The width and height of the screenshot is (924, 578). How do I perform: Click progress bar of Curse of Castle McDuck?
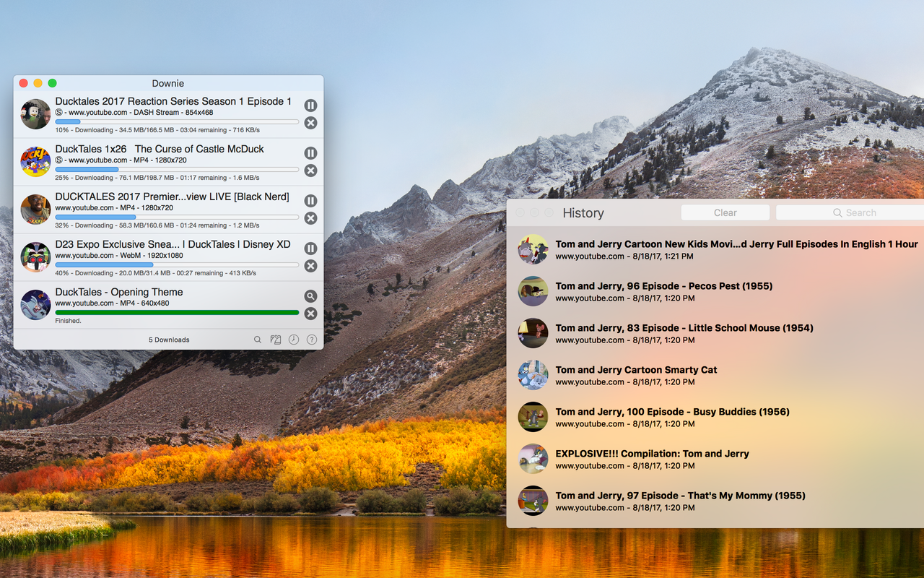pyautogui.click(x=177, y=169)
